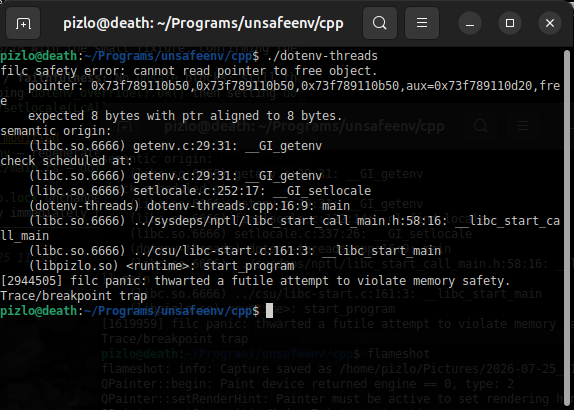Click '[1619959] filc panic' line in background terminal
Viewport: 574px width, 410px height.
pos(329,324)
